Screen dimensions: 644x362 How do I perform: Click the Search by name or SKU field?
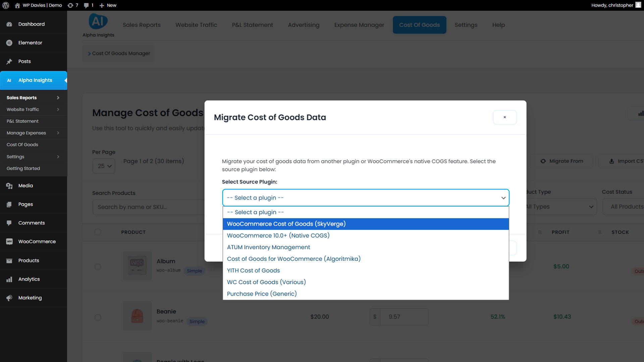click(x=148, y=207)
